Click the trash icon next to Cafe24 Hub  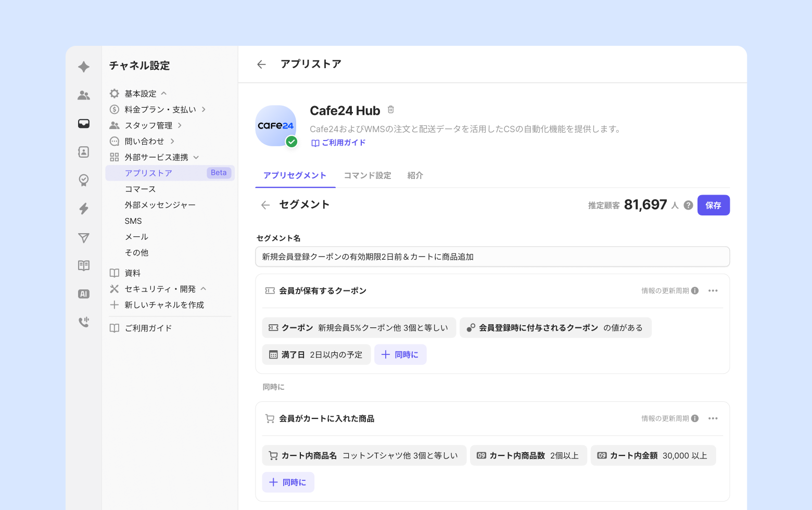(391, 110)
